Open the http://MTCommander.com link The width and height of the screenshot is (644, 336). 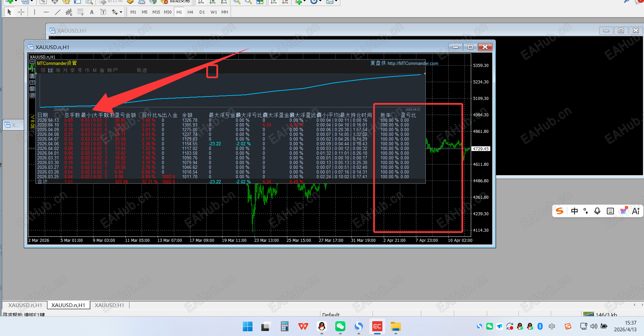coord(413,63)
